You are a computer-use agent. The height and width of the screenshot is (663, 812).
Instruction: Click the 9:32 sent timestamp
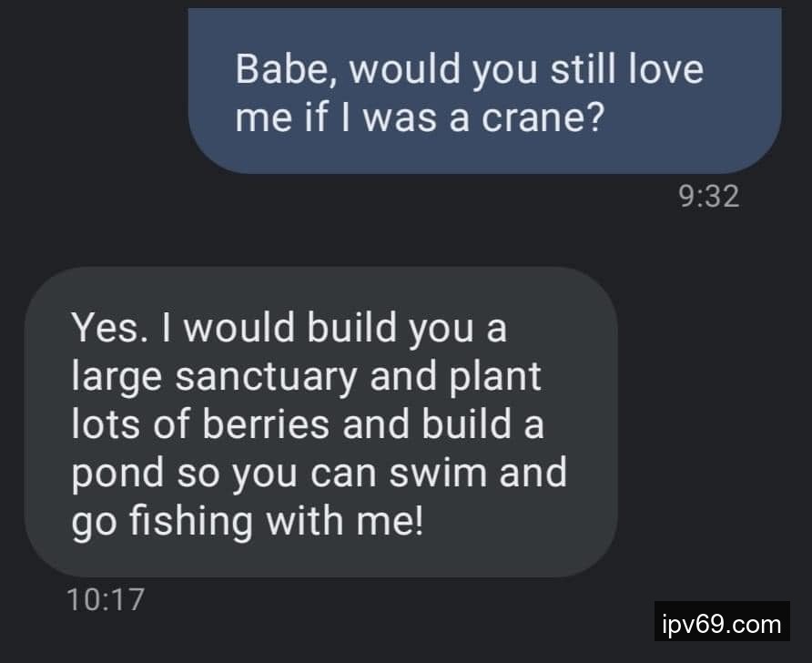[709, 196]
